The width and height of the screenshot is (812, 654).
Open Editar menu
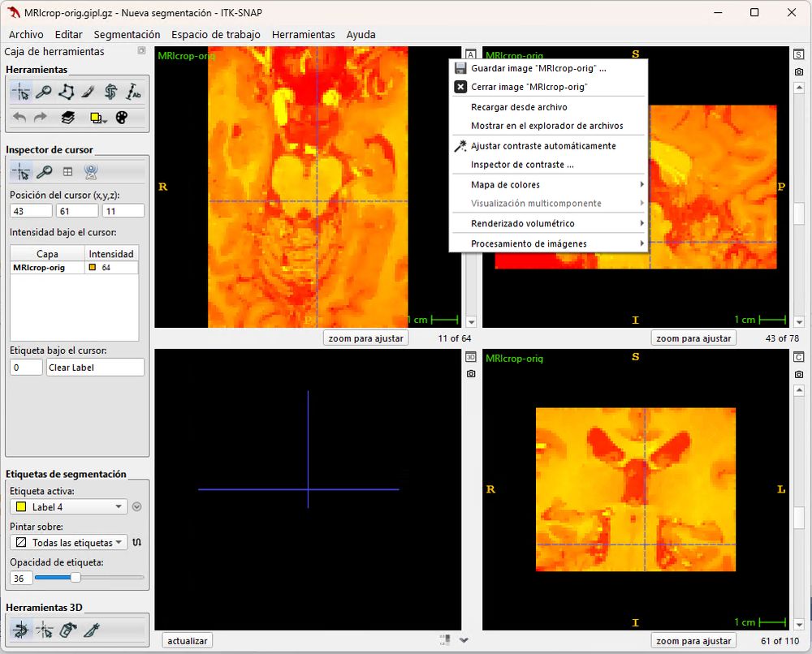point(69,35)
